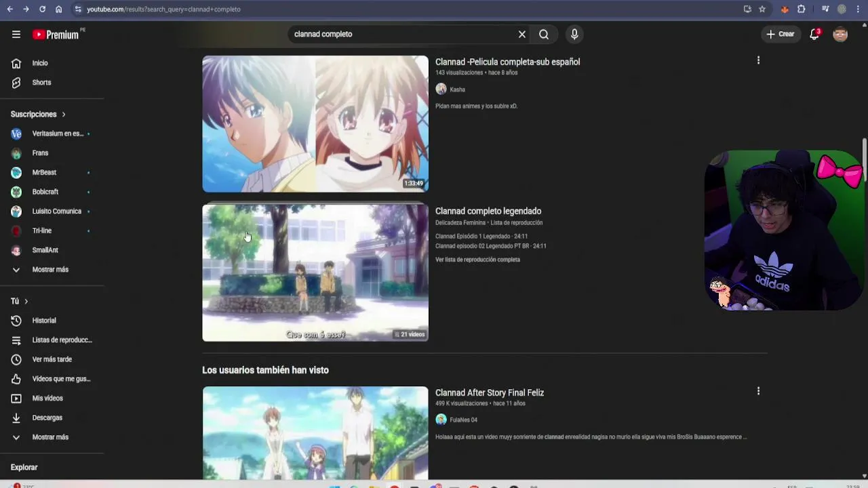Open Tri-line channel avatar icon
The image size is (868, 488).
pos(16,230)
